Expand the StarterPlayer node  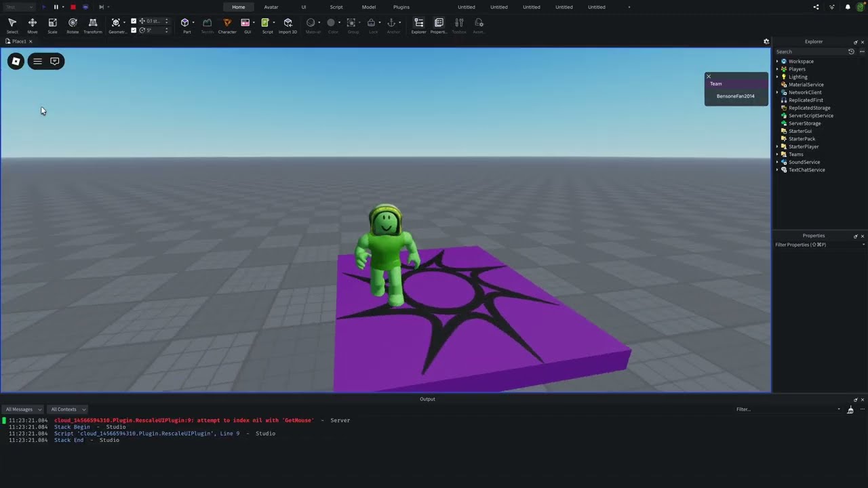pos(777,146)
